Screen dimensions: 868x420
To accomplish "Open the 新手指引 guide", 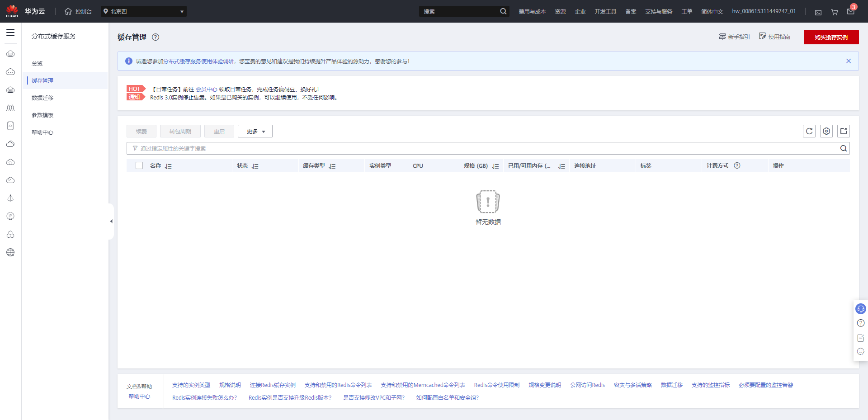I will [x=734, y=37].
